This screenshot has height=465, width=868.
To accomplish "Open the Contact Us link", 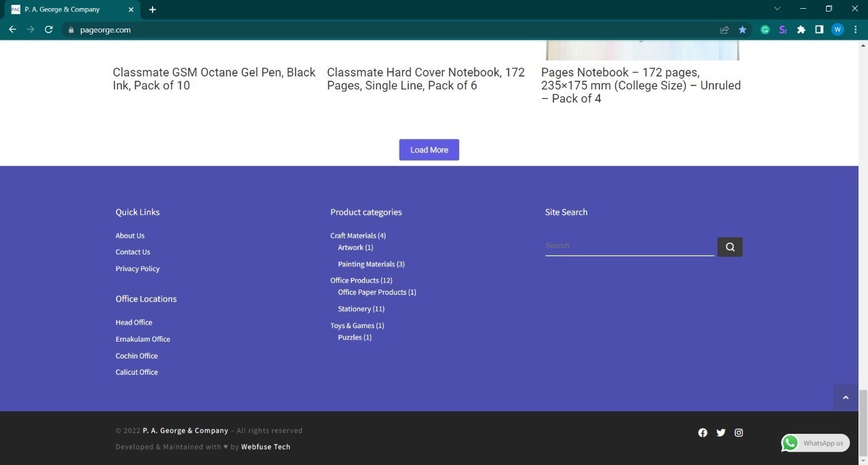I will (133, 252).
